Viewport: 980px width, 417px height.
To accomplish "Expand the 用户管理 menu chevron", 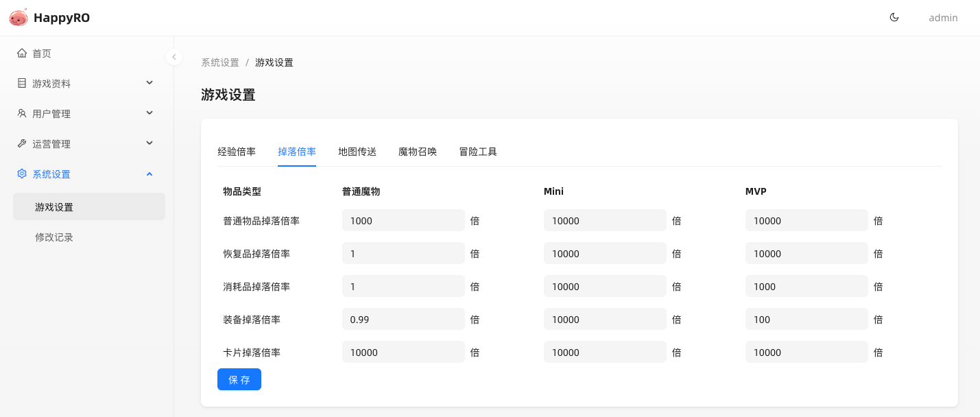I will [150, 113].
